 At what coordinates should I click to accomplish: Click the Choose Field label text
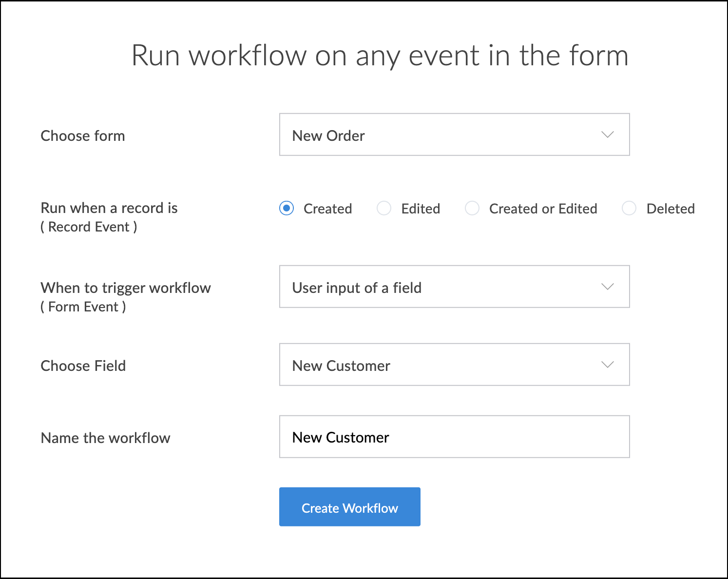(x=83, y=366)
